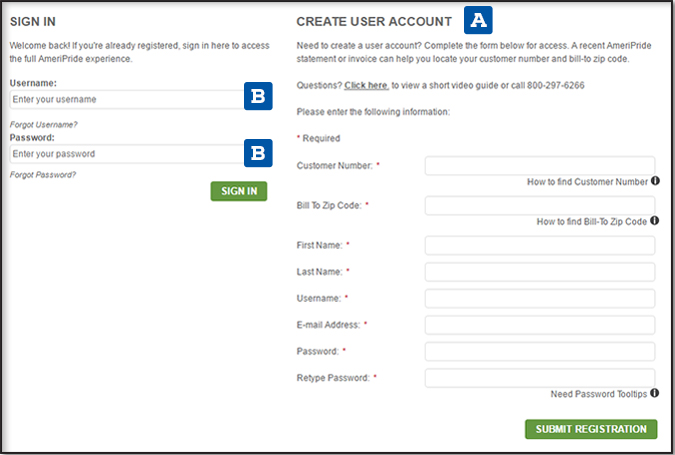Select the Customer Number text box
The width and height of the screenshot is (675, 455).
[x=539, y=165]
